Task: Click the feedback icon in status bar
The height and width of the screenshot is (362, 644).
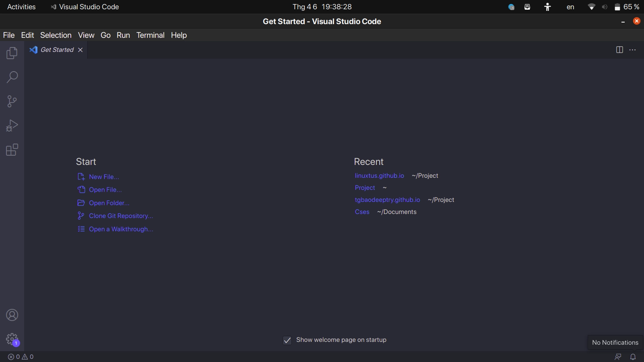Action: point(618,357)
